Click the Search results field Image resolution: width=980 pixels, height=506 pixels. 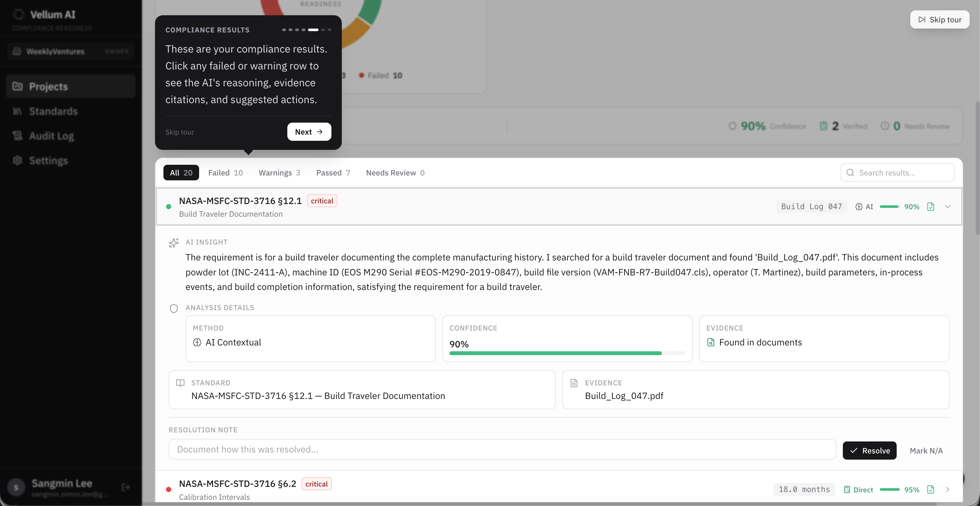tap(897, 173)
